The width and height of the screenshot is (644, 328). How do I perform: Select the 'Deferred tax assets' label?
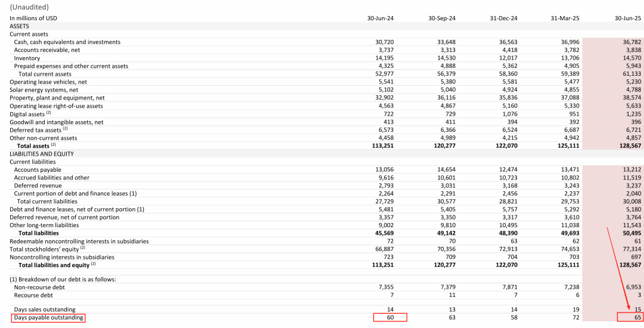click(x=35, y=130)
